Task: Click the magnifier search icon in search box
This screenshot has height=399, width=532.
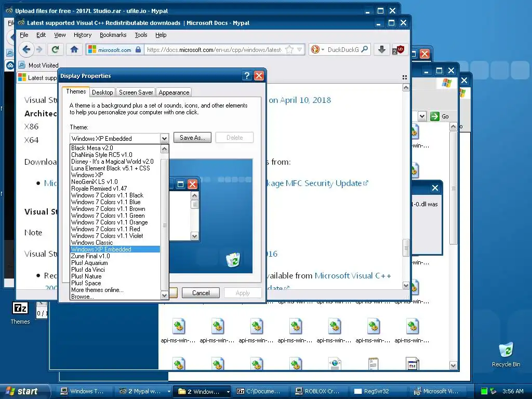Action: coord(365,49)
